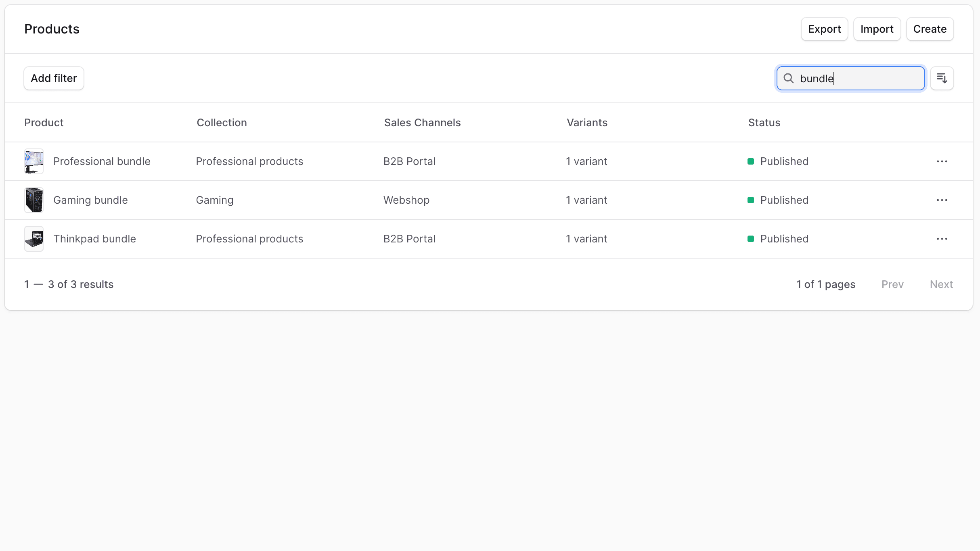The image size is (980, 551).
Task: Click the Sales Channels column header
Action: (x=422, y=123)
